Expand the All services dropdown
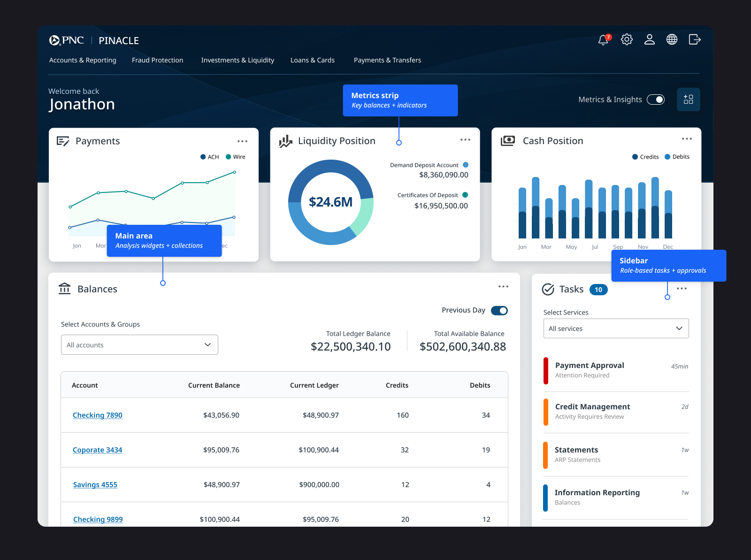The width and height of the screenshot is (751, 560). coord(616,329)
